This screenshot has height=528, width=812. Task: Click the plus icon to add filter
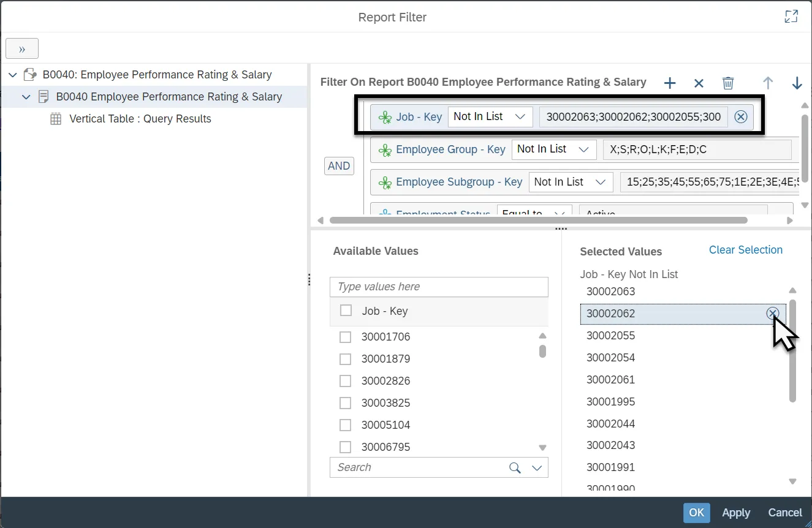670,83
